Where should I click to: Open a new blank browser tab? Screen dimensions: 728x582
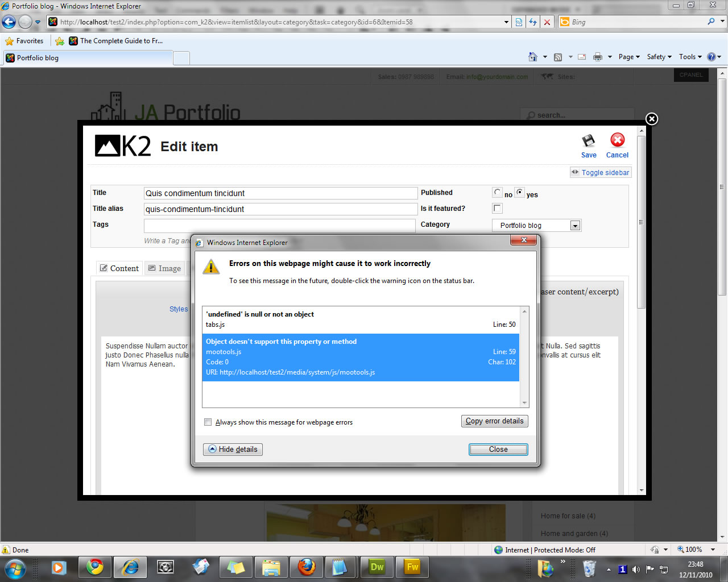click(181, 58)
